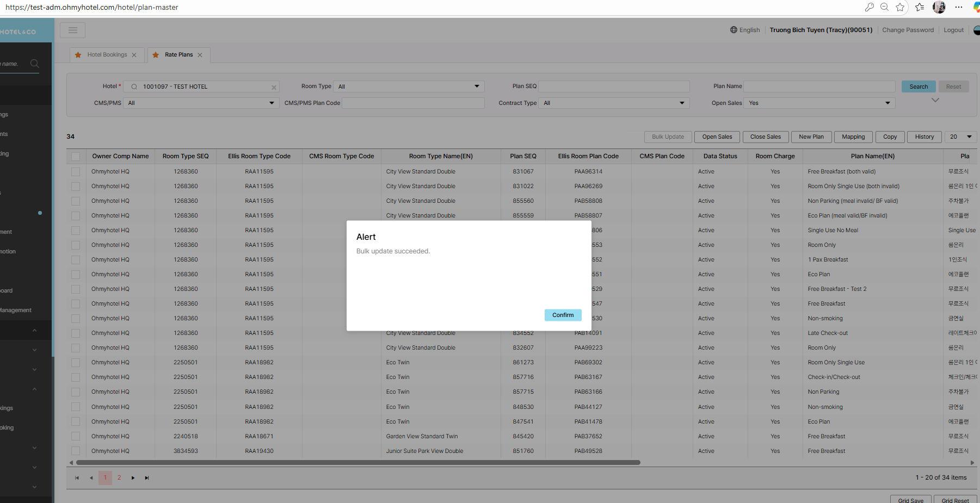Click the browser favorites star icon

pos(900,7)
